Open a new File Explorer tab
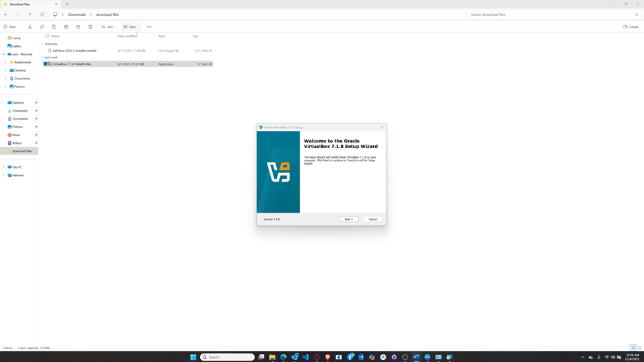This screenshot has width=644, height=362. click(x=67, y=4)
